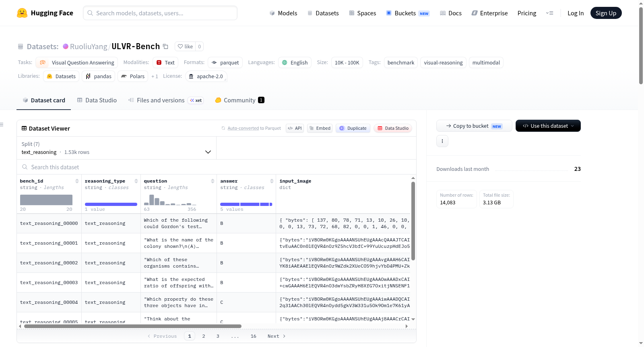The width and height of the screenshot is (644, 347).
Task: Click the table horizontal scrollbar
Action: click(133, 326)
